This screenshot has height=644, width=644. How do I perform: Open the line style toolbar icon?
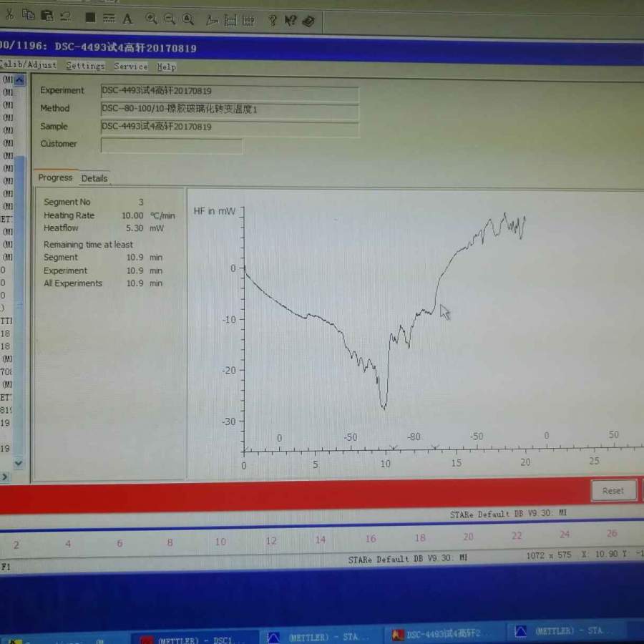tap(109, 18)
